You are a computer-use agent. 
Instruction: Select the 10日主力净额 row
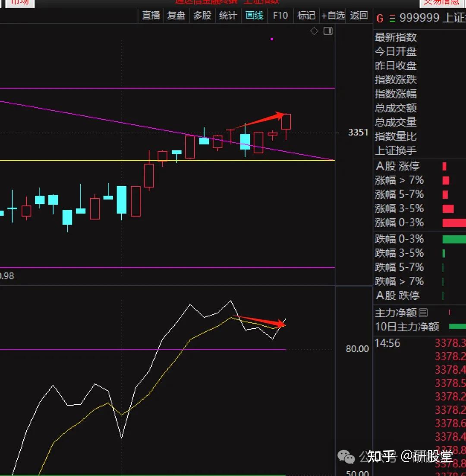click(407, 327)
